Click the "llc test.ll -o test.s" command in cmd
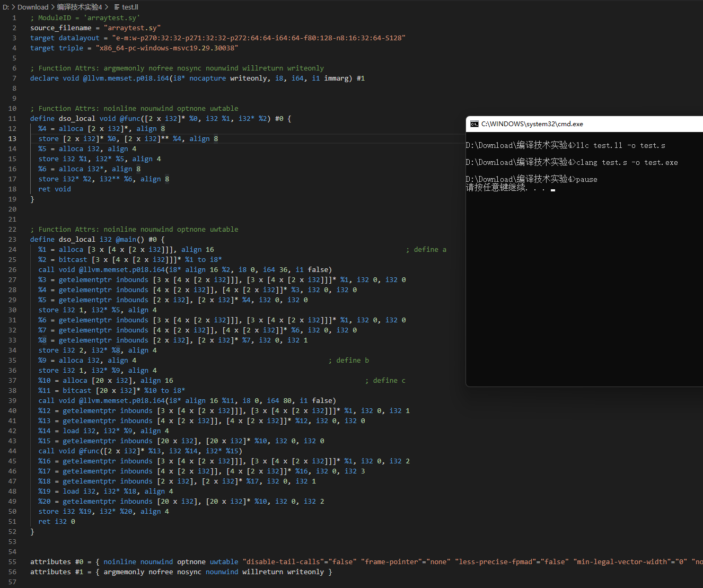The width and height of the screenshot is (703, 588). [621, 145]
